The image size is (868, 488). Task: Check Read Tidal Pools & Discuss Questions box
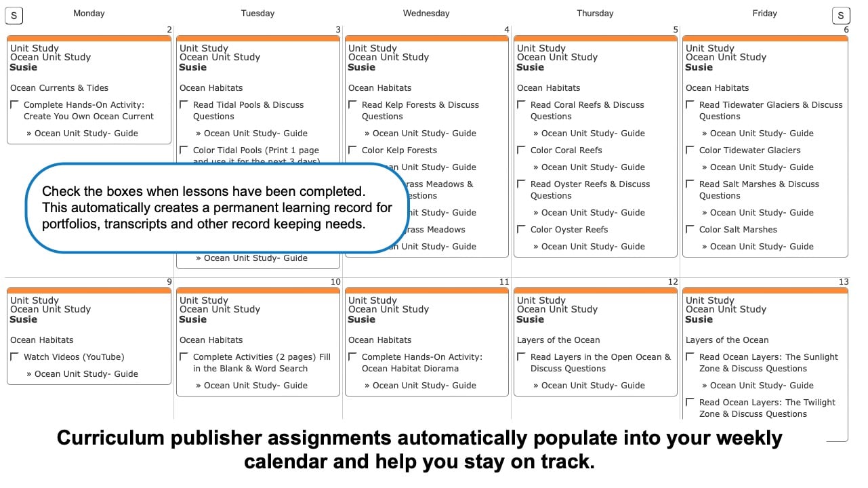[x=184, y=104]
